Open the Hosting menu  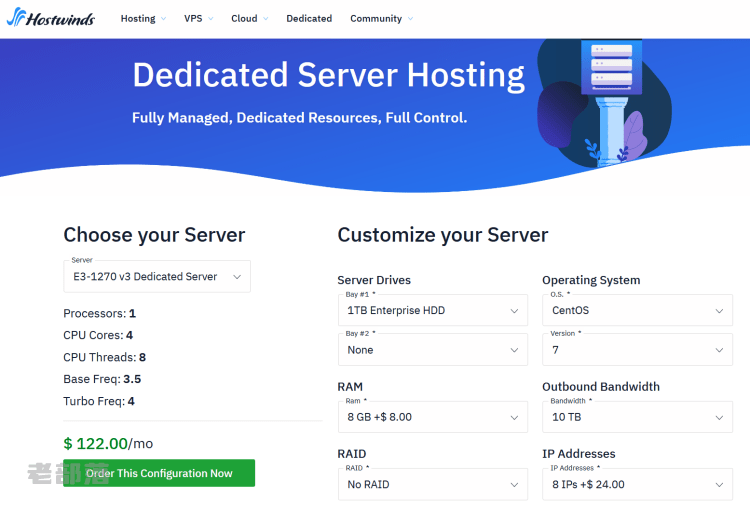coord(138,19)
